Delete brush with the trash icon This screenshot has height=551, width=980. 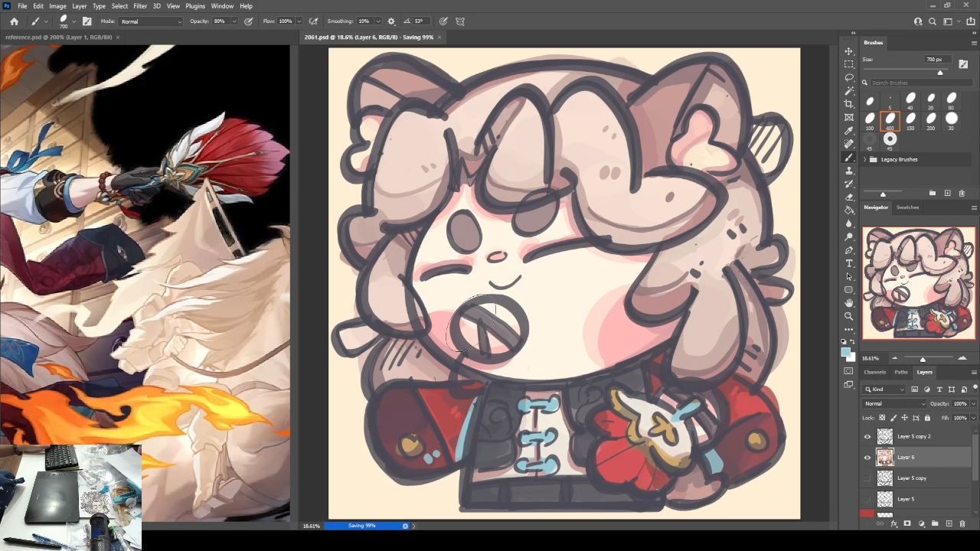pos(962,194)
